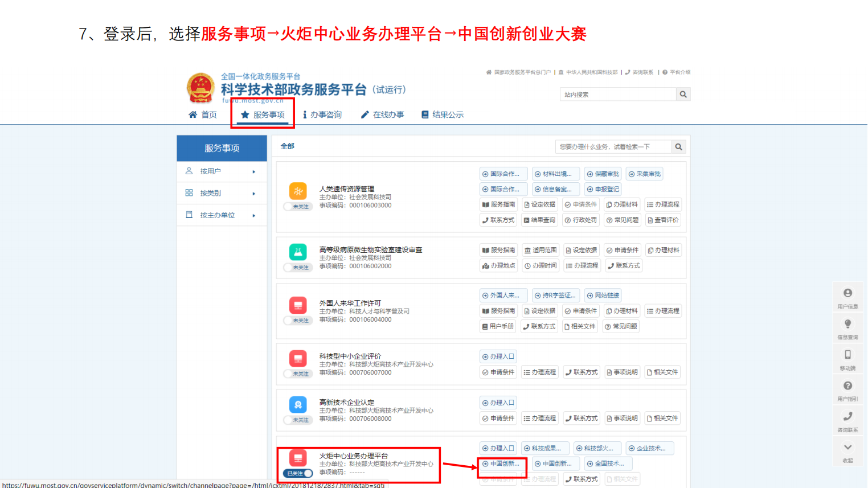Click 办理时间 for 高等级病原微生物实验室建设审查
Image resolution: width=868 pixels, height=488 pixels.
[540, 265]
